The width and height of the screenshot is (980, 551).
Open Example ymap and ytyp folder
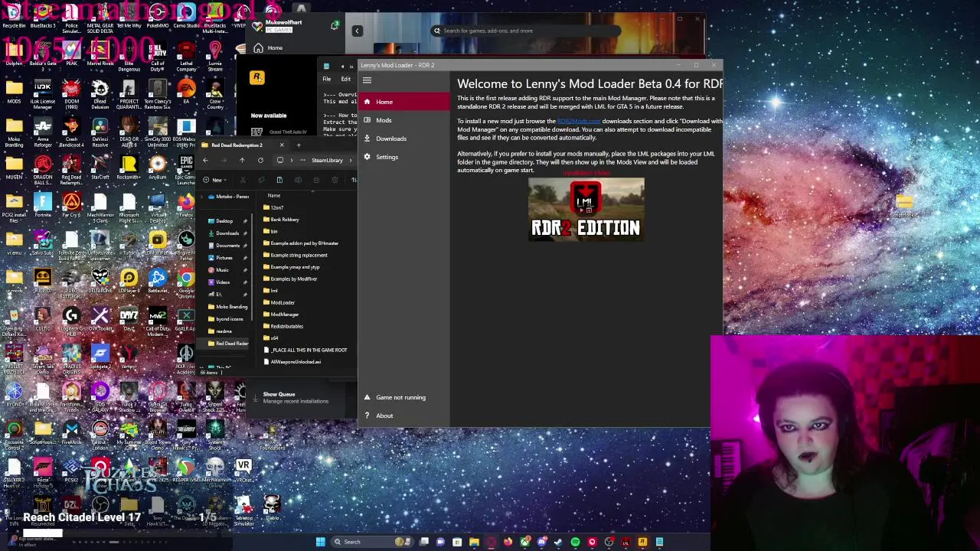[x=292, y=267]
